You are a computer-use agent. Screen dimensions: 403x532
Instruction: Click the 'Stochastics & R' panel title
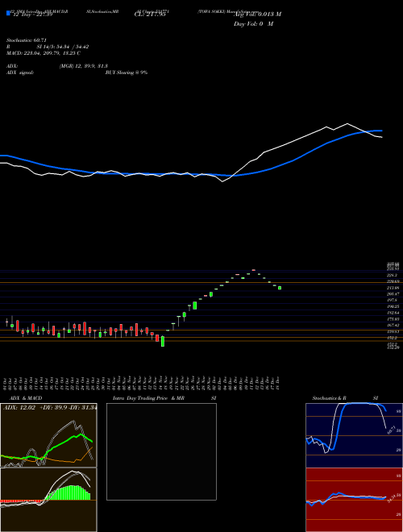(329, 398)
